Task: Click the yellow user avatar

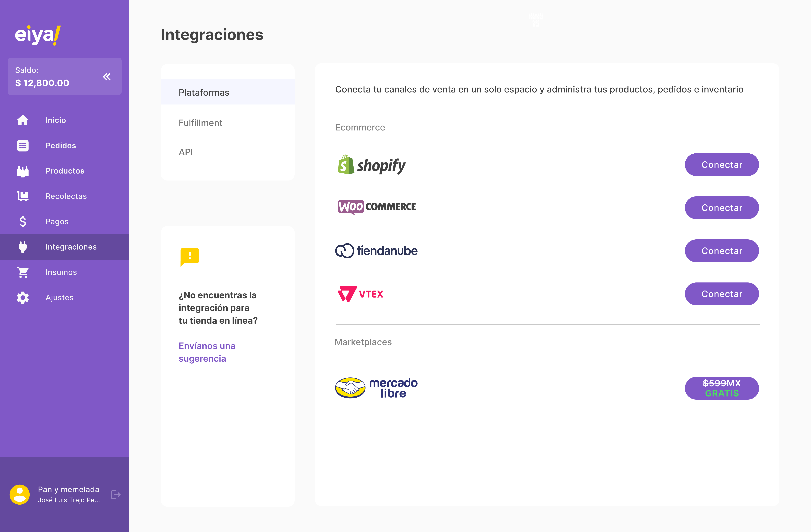Action: point(20,494)
